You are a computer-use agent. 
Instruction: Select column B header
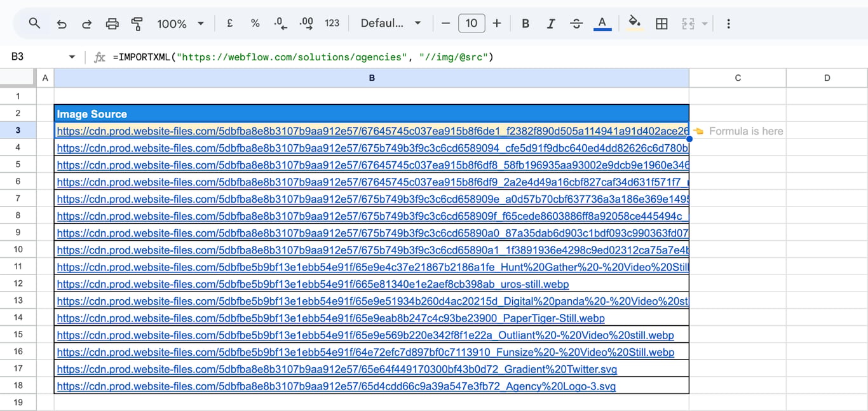[x=372, y=78]
